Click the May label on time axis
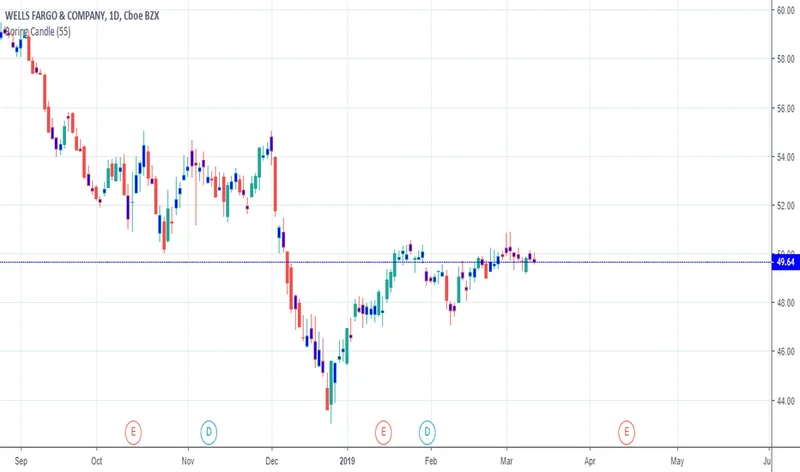 (x=677, y=462)
